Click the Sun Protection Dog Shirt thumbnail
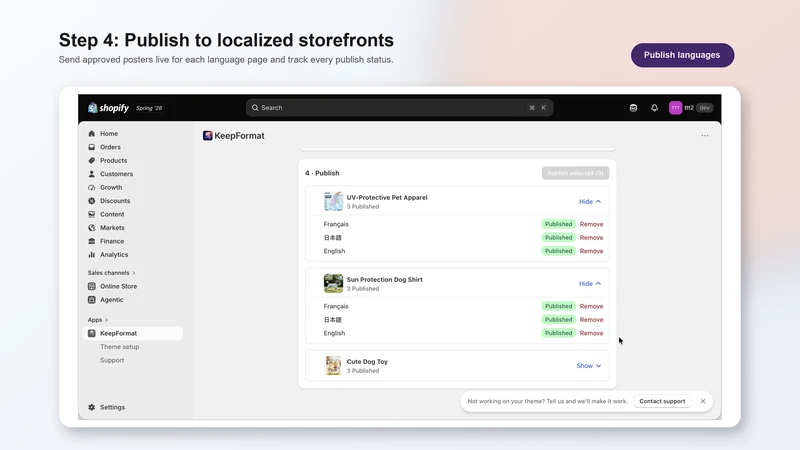The height and width of the screenshot is (450, 800). [x=333, y=284]
